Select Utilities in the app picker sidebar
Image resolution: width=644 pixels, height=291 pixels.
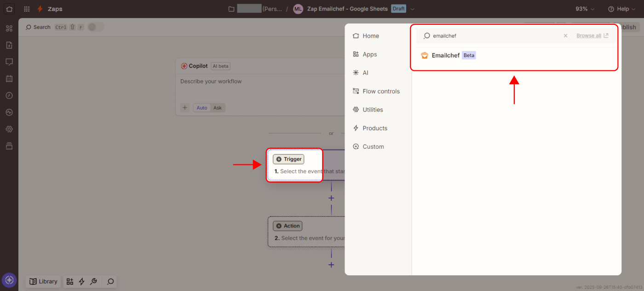pyautogui.click(x=373, y=110)
